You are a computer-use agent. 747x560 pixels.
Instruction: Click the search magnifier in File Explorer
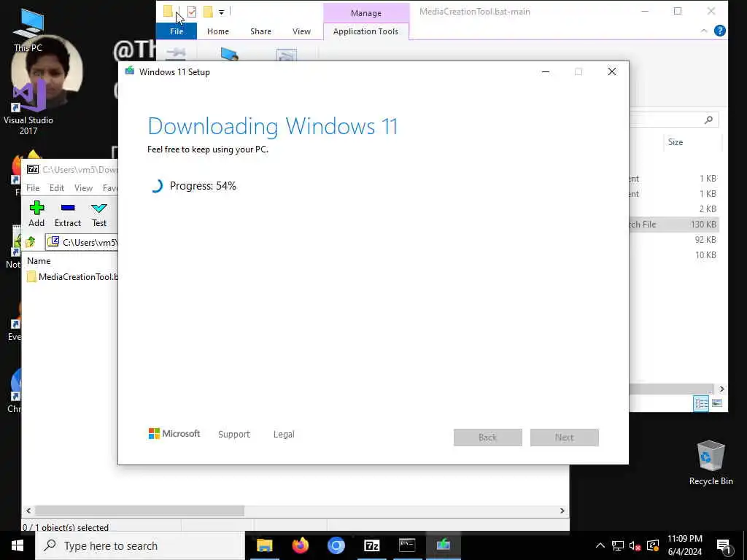point(709,120)
